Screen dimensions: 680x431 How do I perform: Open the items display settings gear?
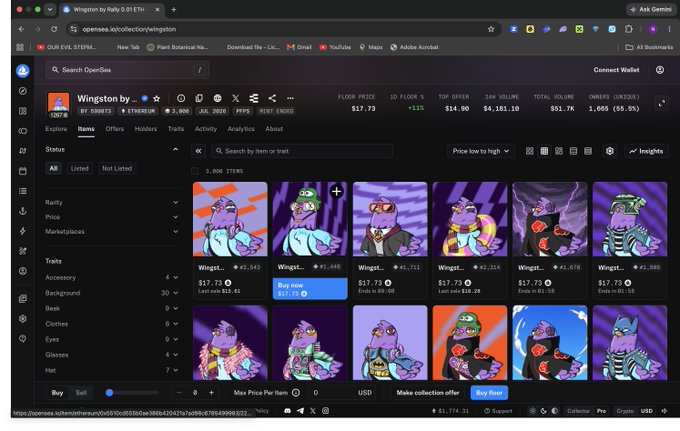(x=610, y=151)
